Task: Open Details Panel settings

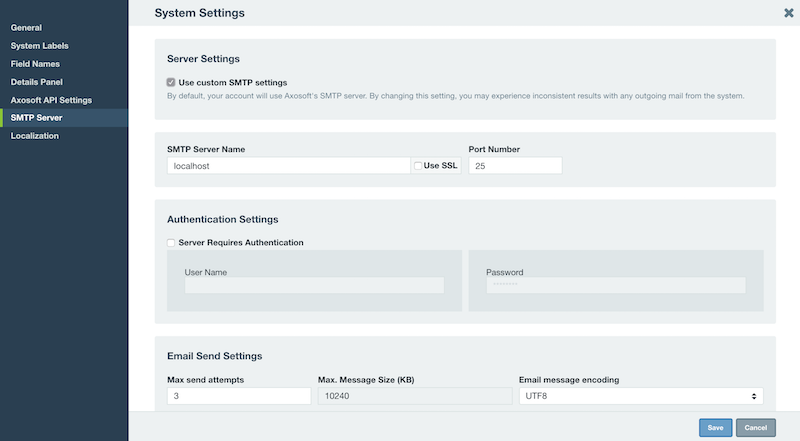Action: (37, 82)
